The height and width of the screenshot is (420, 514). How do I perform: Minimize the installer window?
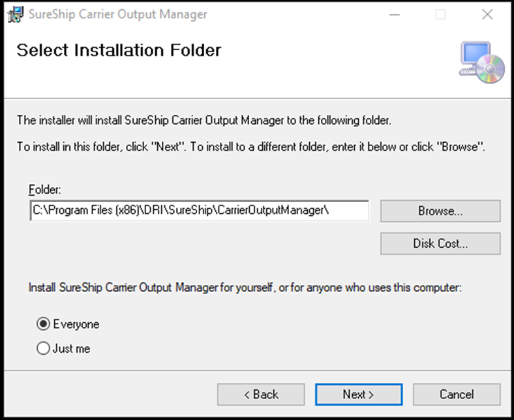point(393,14)
